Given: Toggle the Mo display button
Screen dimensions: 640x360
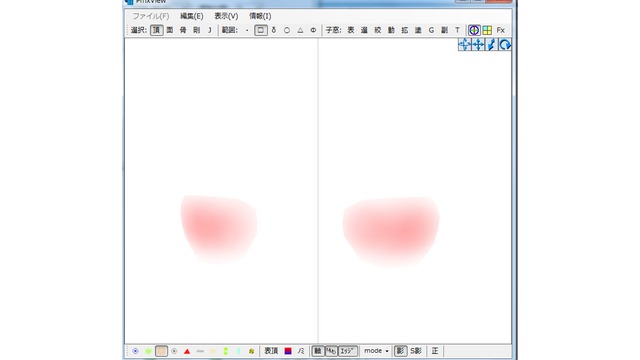Looking at the screenshot, I should (x=331, y=351).
